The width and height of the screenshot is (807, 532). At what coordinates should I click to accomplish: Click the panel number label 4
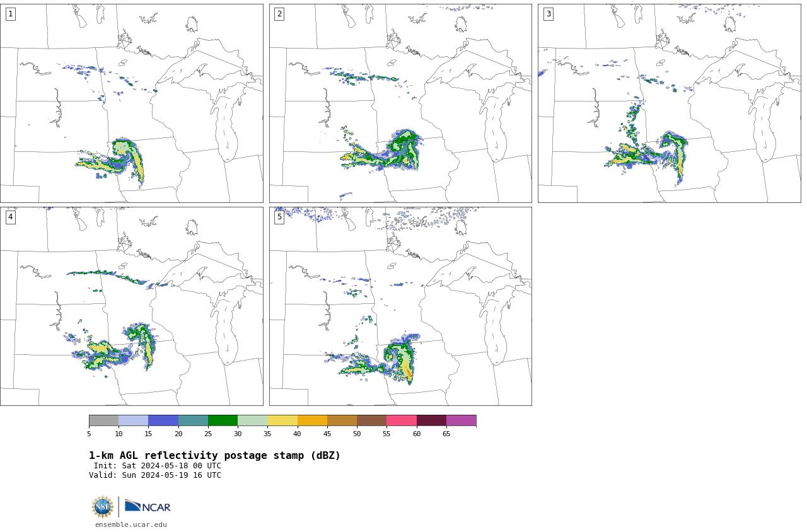click(x=11, y=217)
